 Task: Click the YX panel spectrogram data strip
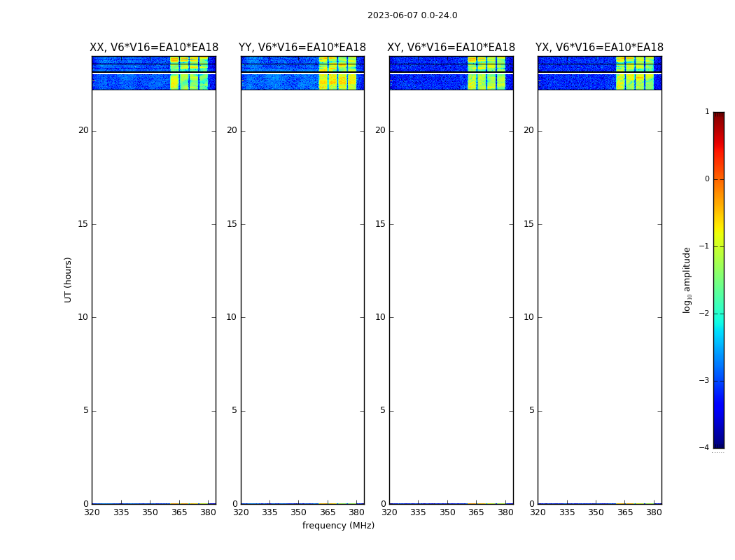coord(600,73)
